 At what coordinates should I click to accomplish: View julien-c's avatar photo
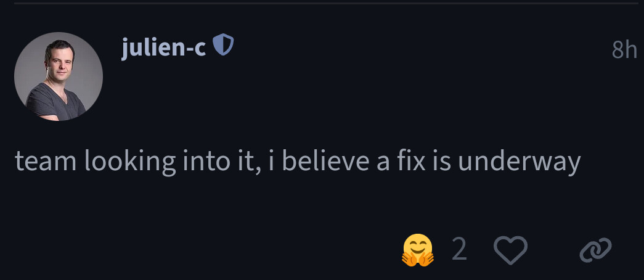tap(59, 76)
